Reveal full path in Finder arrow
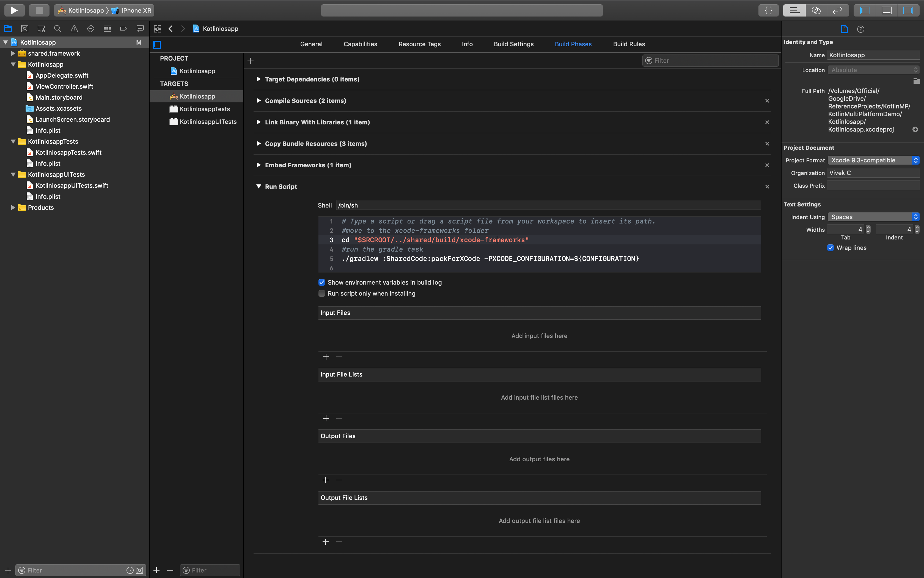The image size is (924, 578). [x=915, y=129]
